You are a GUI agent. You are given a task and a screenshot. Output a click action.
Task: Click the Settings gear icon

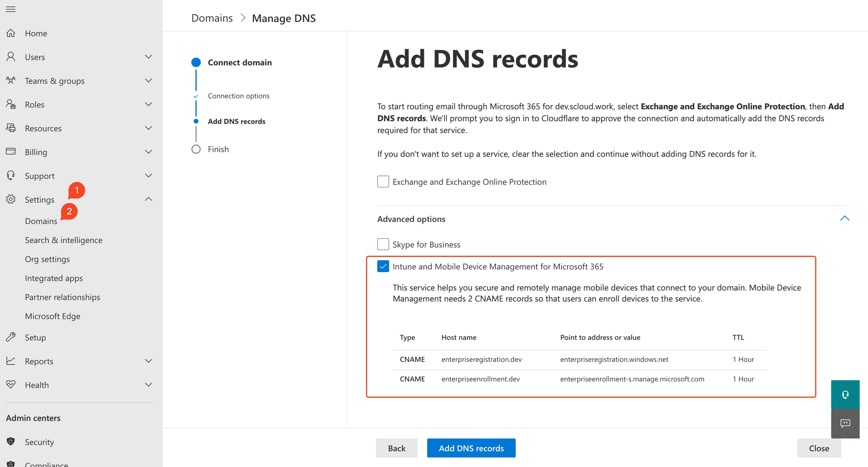click(11, 199)
